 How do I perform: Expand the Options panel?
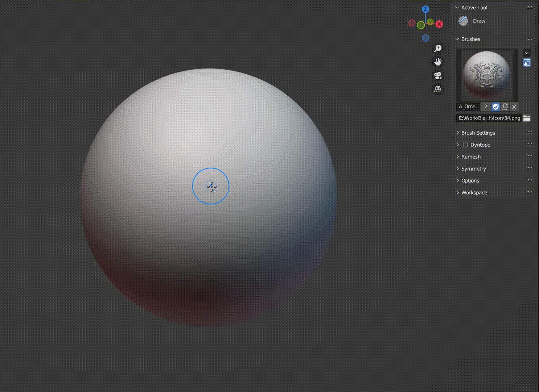pyautogui.click(x=457, y=181)
